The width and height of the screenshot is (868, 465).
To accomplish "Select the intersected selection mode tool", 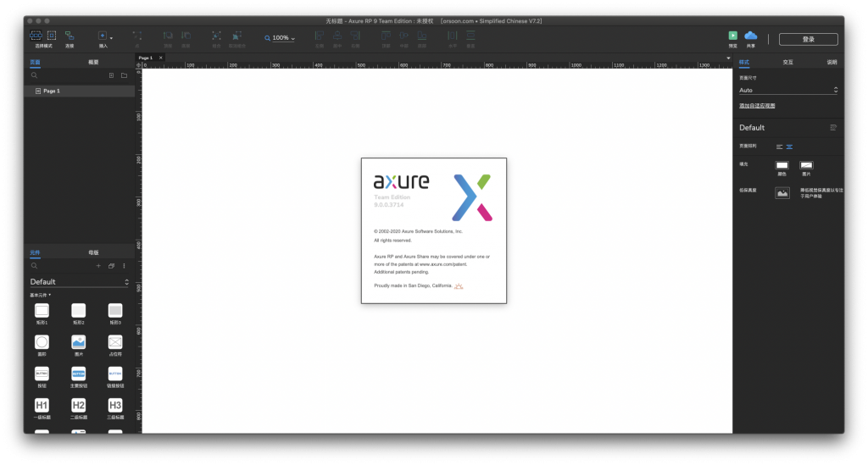I will tap(36, 36).
